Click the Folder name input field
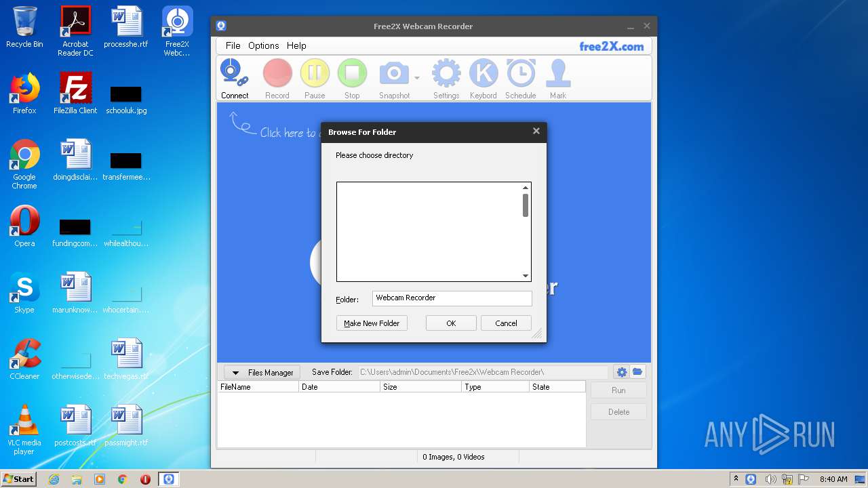 click(452, 298)
